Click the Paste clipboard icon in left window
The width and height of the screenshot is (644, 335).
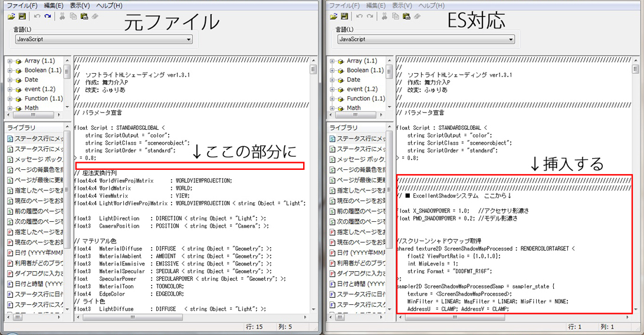[x=84, y=17]
